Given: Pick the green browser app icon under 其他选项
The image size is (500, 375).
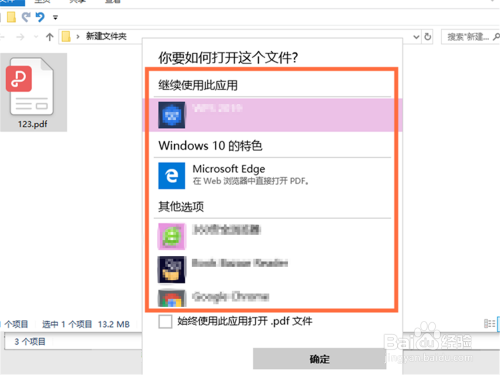Looking at the screenshot, I should (x=171, y=237).
